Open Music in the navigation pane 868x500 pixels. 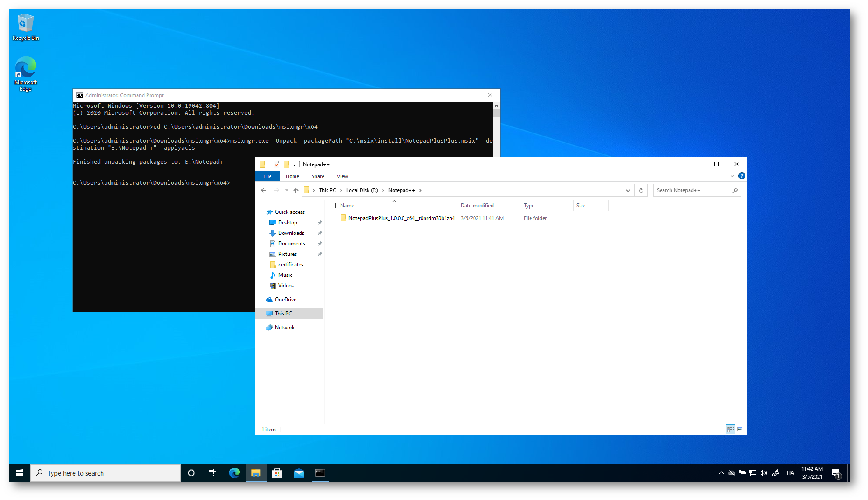(285, 275)
